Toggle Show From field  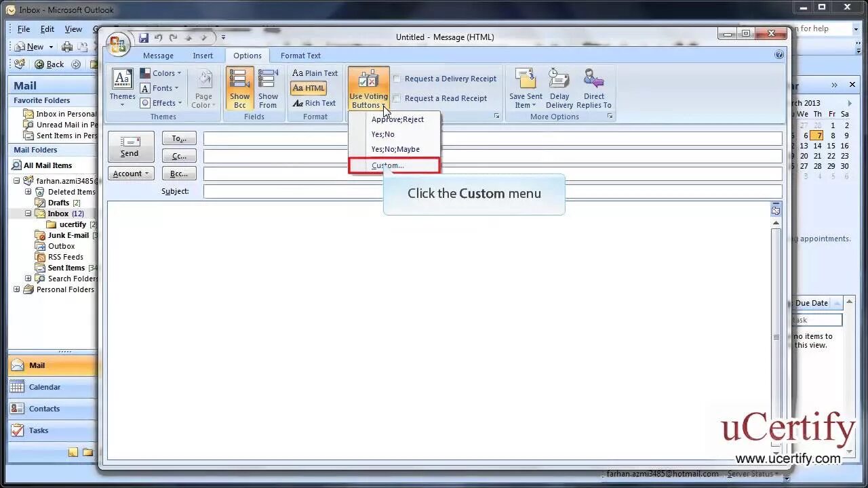pos(268,88)
